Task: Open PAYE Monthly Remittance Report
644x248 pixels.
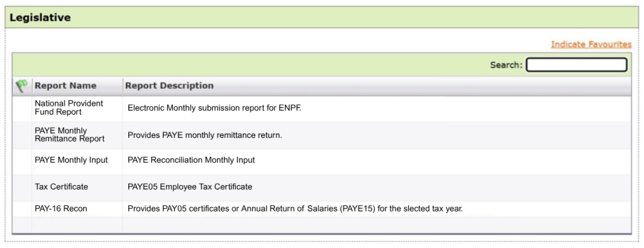Action: [69, 135]
